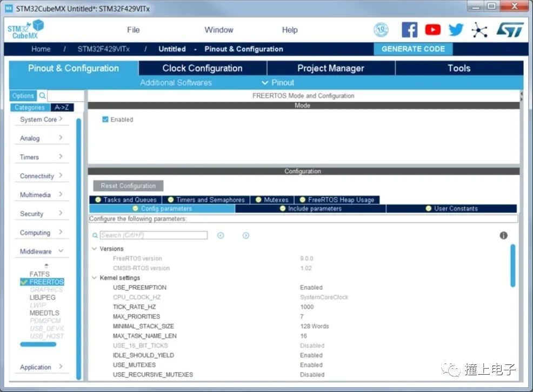Expand the Security category
The height and width of the screenshot is (392, 533).
click(x=42, y=214)
